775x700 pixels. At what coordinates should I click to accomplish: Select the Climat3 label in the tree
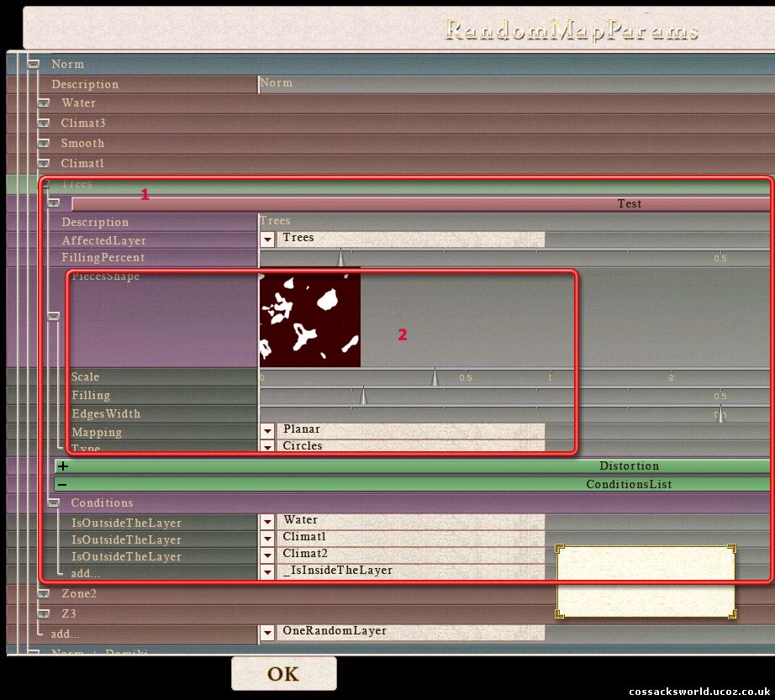coord(83,123)
